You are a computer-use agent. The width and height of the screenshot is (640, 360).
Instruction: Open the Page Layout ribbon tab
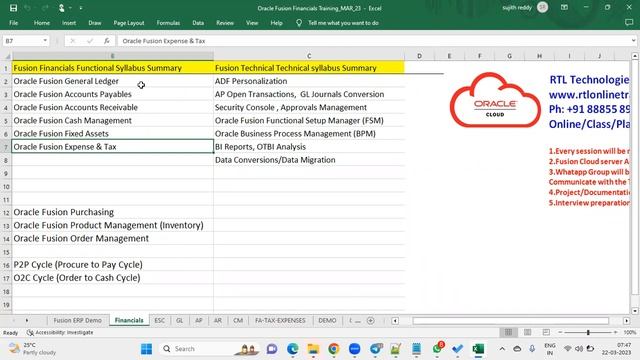tap(129, 23)
